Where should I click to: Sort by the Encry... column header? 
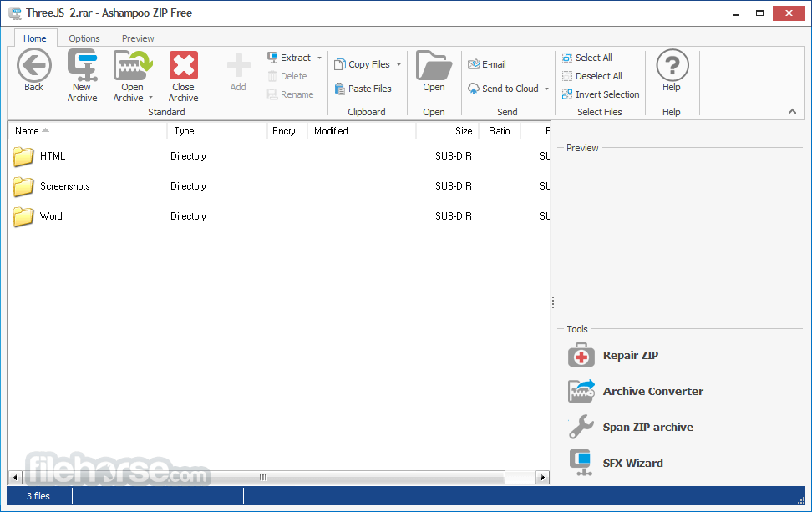(287, 131)
